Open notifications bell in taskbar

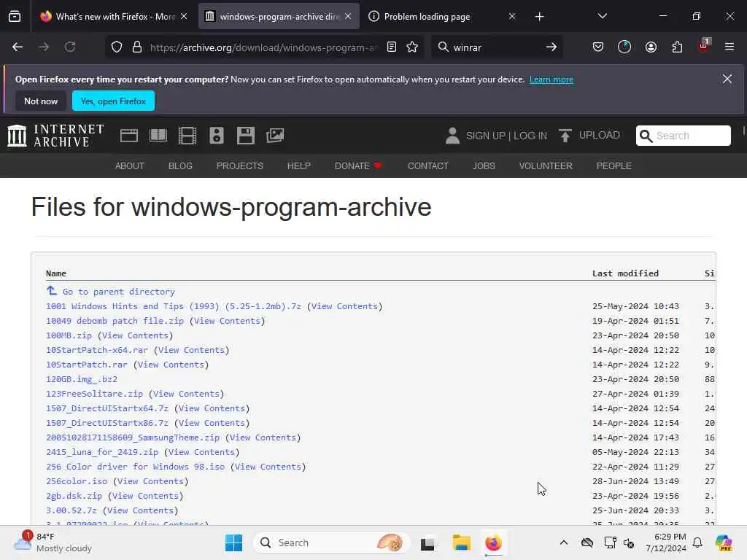click(x=697, y=542)
